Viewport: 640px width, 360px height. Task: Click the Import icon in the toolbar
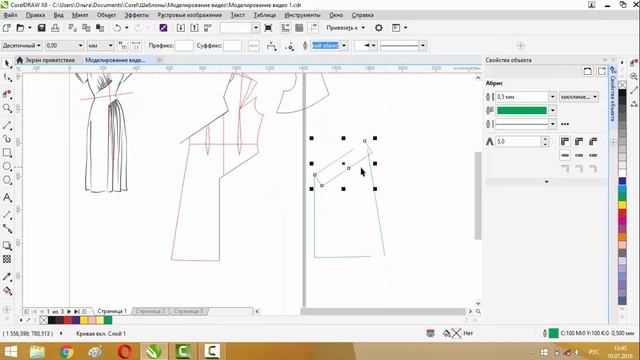click(180, 28)
